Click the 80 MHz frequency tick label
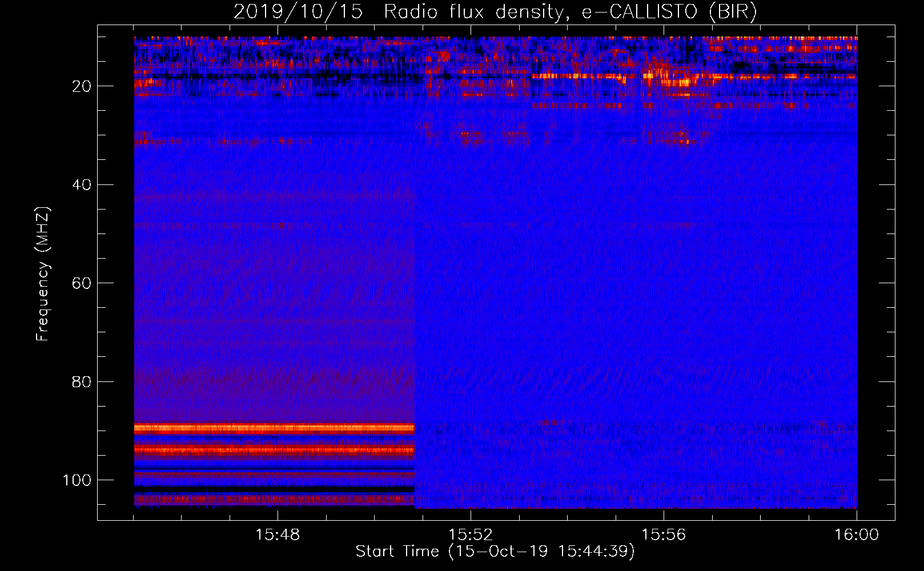The image size is (924, 571). click(x=82, y=381)
